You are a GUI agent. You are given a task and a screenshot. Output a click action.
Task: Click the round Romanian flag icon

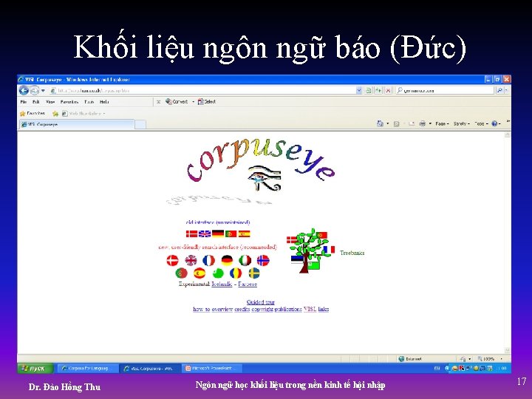click(236, 273)
